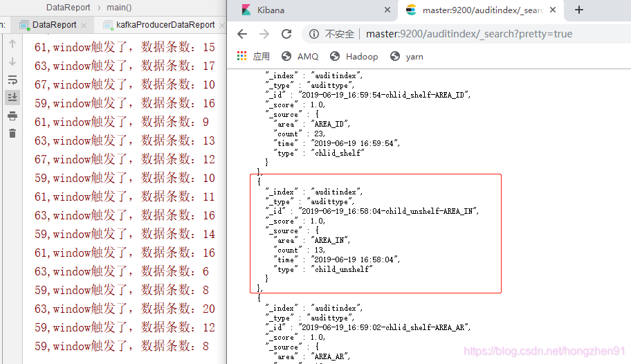Click DataReport breadcrumb item

click(68, 7)
